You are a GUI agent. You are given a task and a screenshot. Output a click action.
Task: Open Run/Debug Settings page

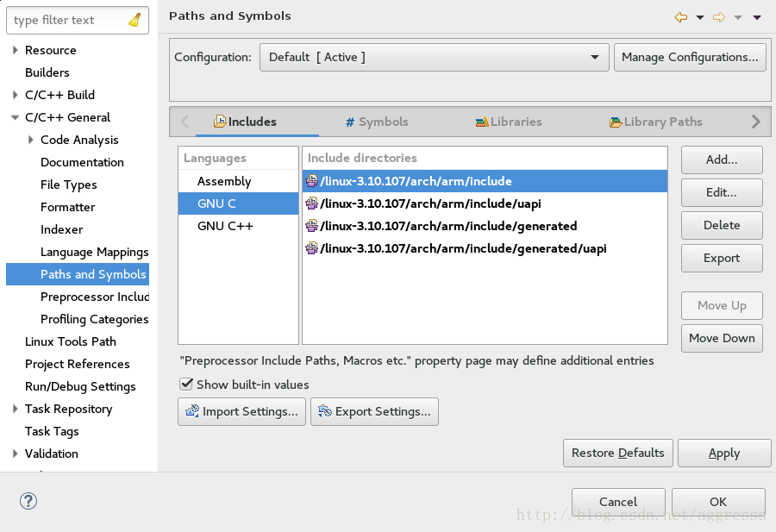pos(80,386)
